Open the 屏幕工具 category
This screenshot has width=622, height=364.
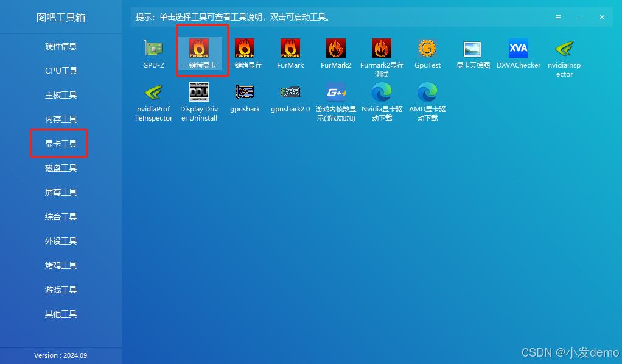tap(61, 192)
